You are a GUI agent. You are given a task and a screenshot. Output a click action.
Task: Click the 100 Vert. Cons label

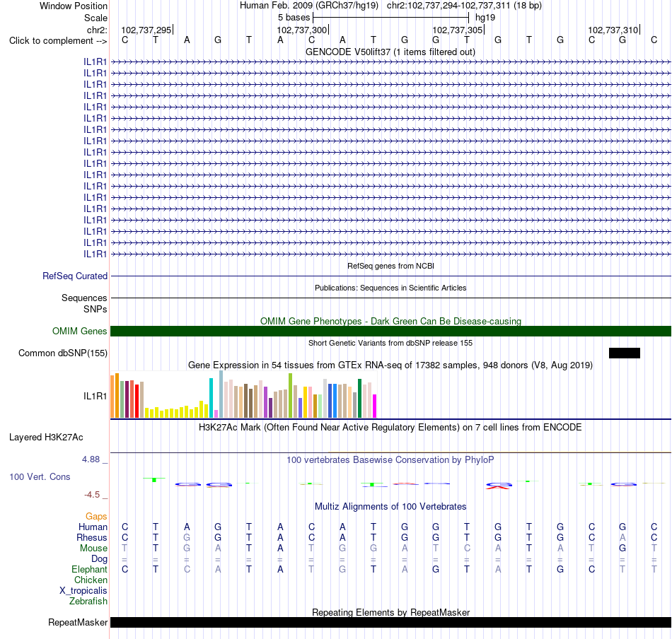(40, 476)
